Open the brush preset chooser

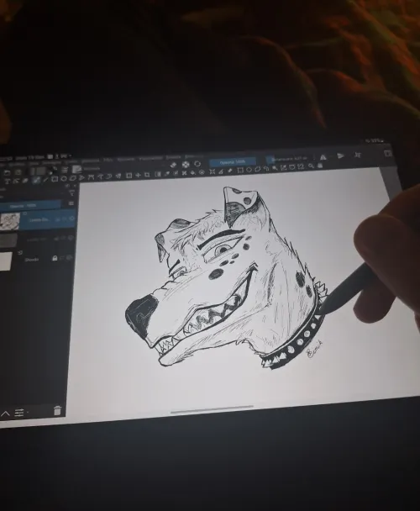click(x=76, y=169)
